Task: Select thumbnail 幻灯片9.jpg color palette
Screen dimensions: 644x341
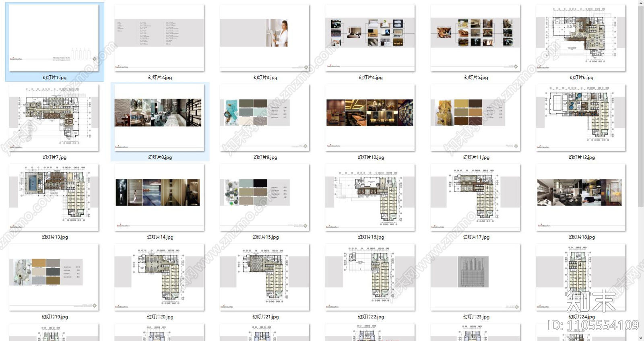Action: coord(265,118)
